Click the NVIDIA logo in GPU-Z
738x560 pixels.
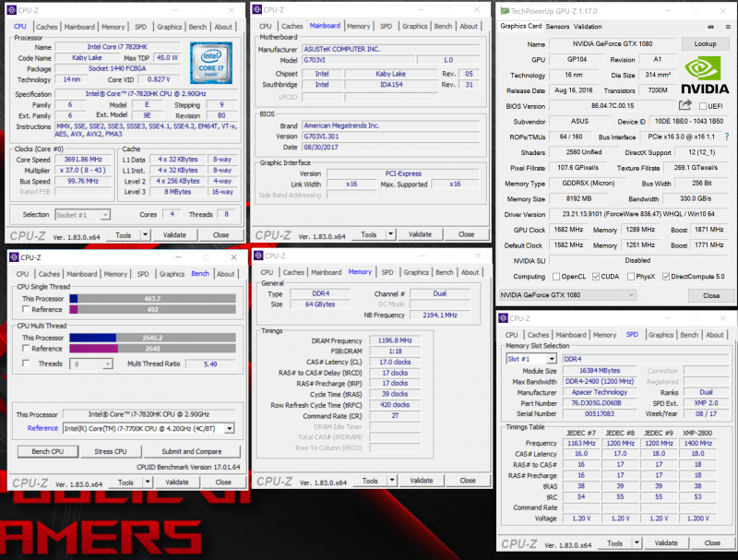coord(705,75)
